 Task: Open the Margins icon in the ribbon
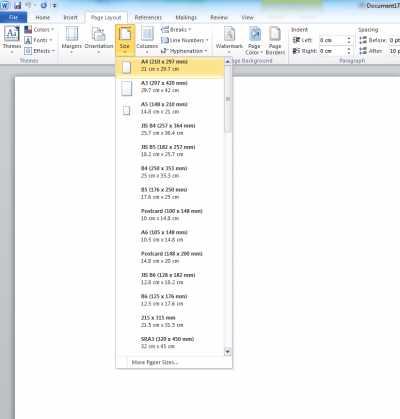(72, 34)
